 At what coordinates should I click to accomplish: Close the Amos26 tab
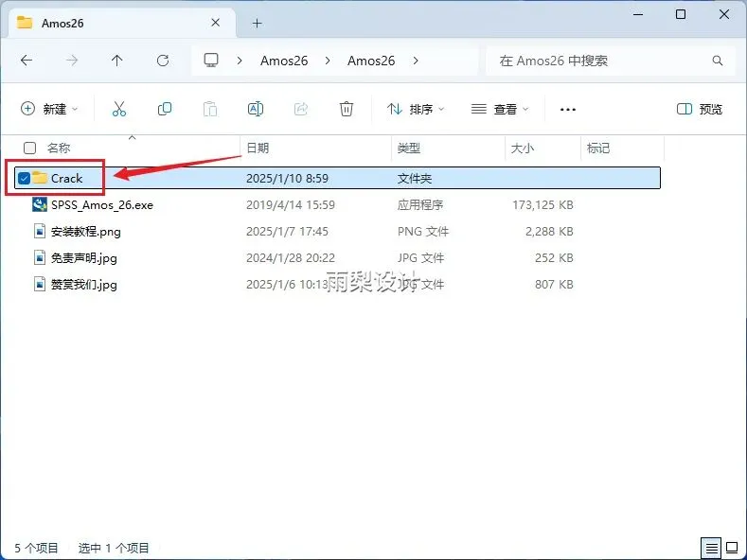coord(215,23)
